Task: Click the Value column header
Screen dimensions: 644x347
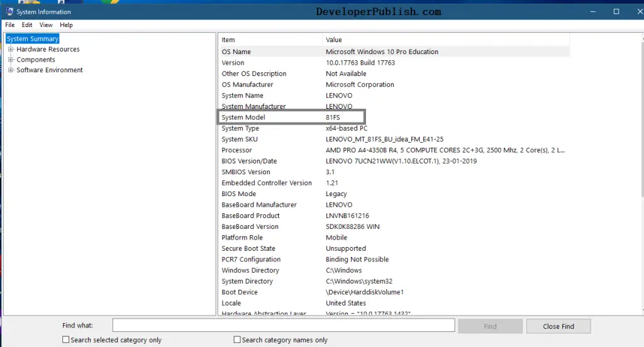Action: 446,40
